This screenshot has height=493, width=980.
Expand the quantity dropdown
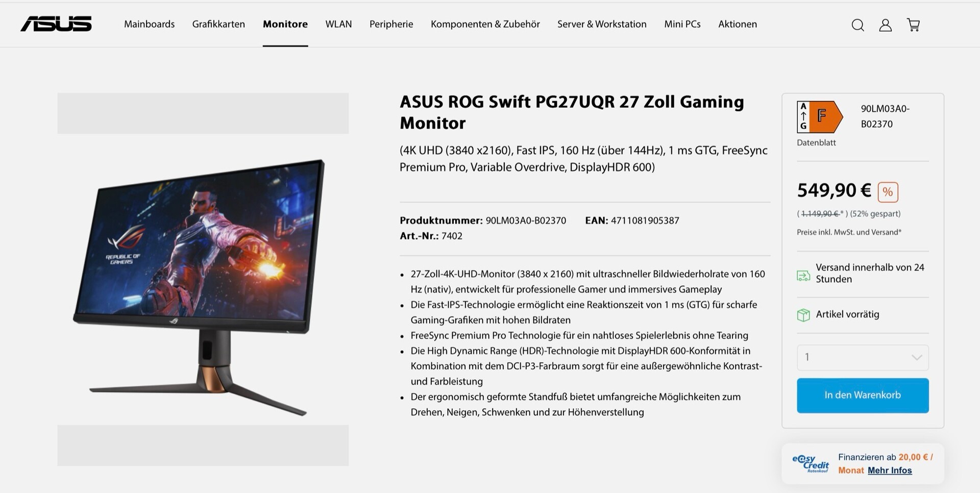point(863,357)
